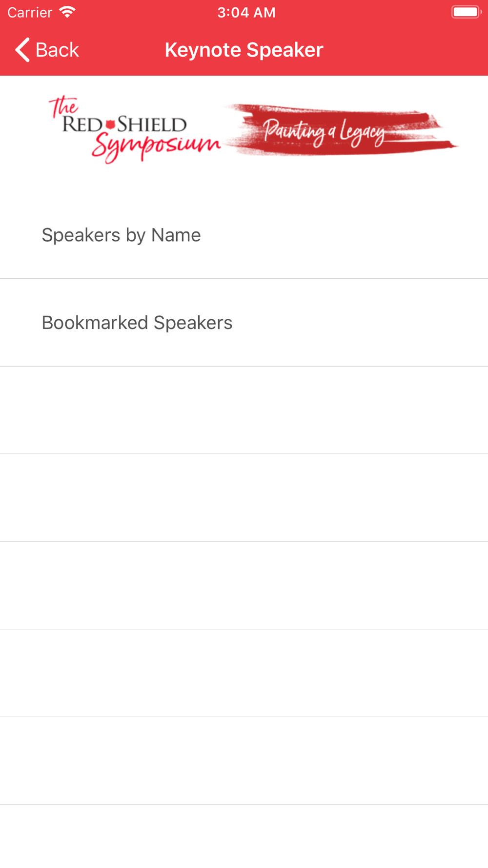Open Bookmarked Speakers list
This screenshot has width=488, height=868.
click(x=244, y=323)
